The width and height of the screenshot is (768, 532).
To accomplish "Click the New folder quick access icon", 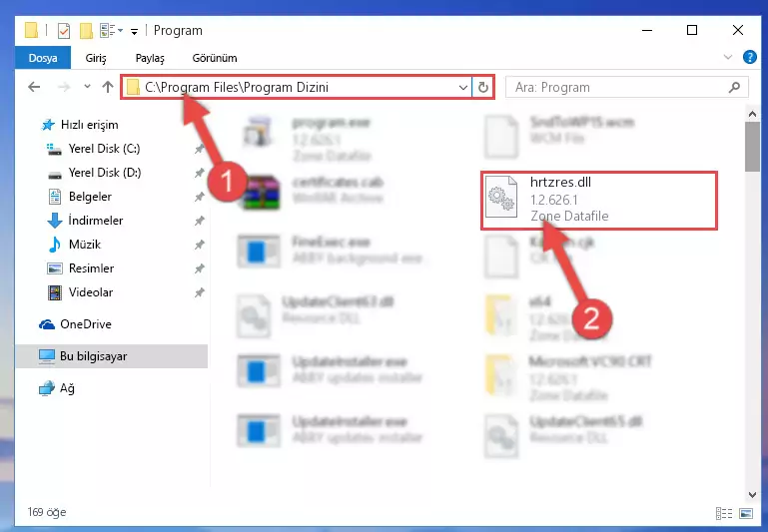I will pyautogui.click(x=86, y=31).
